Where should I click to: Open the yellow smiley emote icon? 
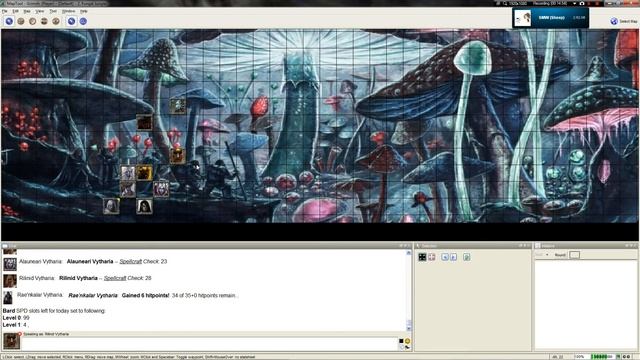(x=407, y=341)
